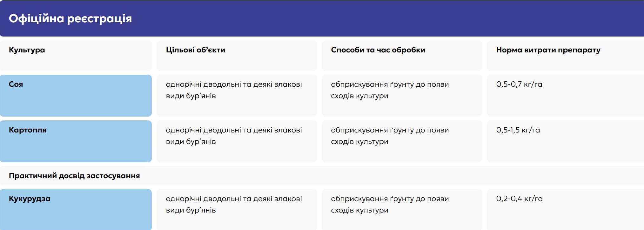Screen dimensions: 644x230
Task: Select the "Культура" column header
Action: pos(76,55)
